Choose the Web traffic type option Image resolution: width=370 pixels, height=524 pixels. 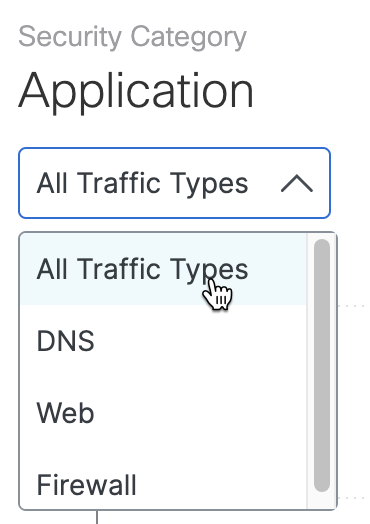[x=163, y=413]
